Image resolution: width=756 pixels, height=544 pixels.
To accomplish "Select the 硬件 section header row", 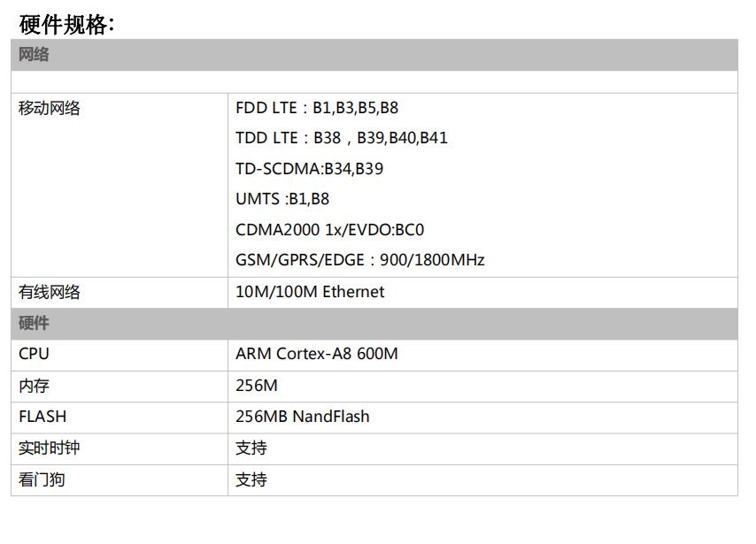I will (374, 324).
